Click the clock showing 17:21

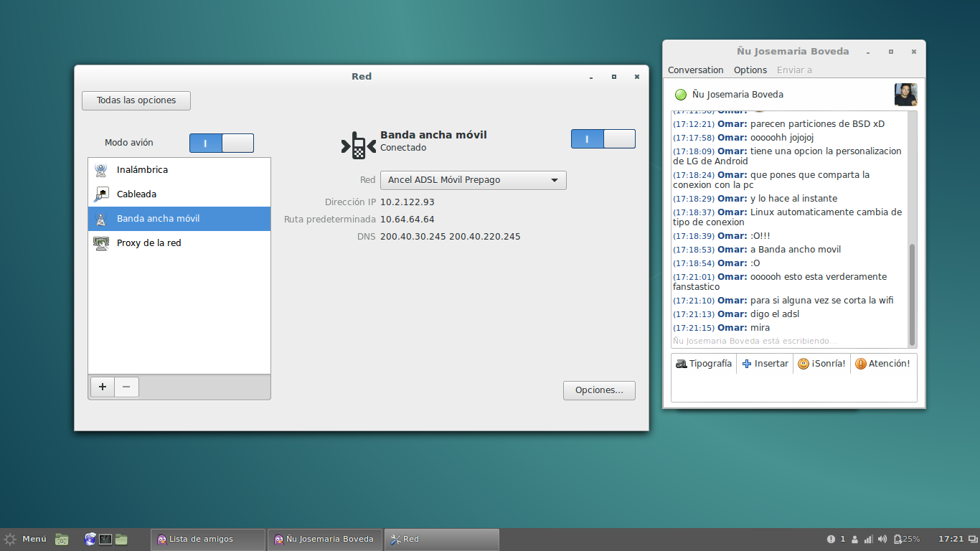(x=951, y=539)
